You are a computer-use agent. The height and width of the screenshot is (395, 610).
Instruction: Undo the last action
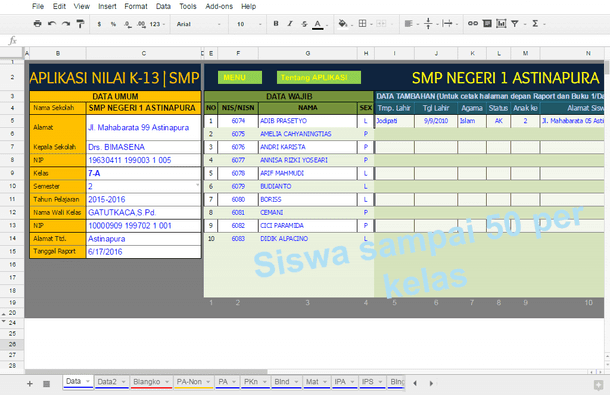pos(51,24)
